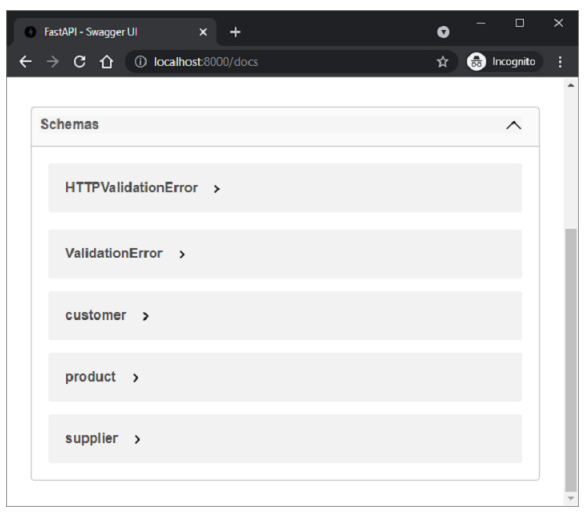Expand the supplier schema arrow
The image size is (586, 516).
click(x=137, y=439)
